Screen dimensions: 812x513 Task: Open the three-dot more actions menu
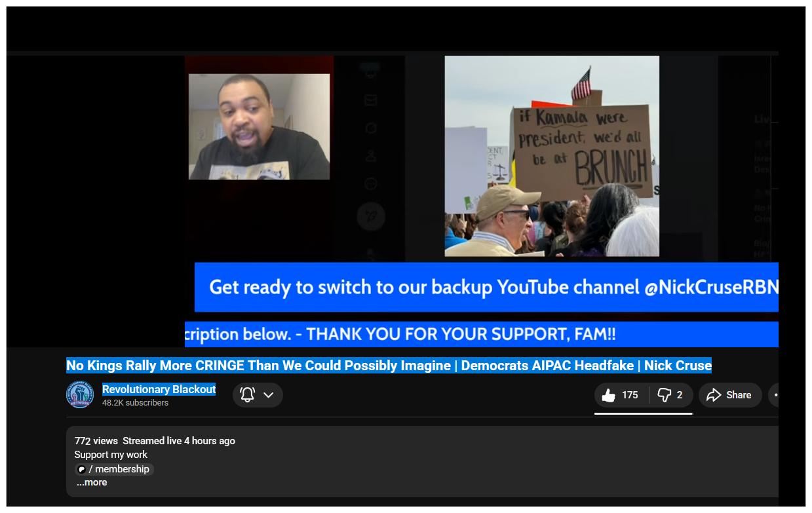point(775,395)
